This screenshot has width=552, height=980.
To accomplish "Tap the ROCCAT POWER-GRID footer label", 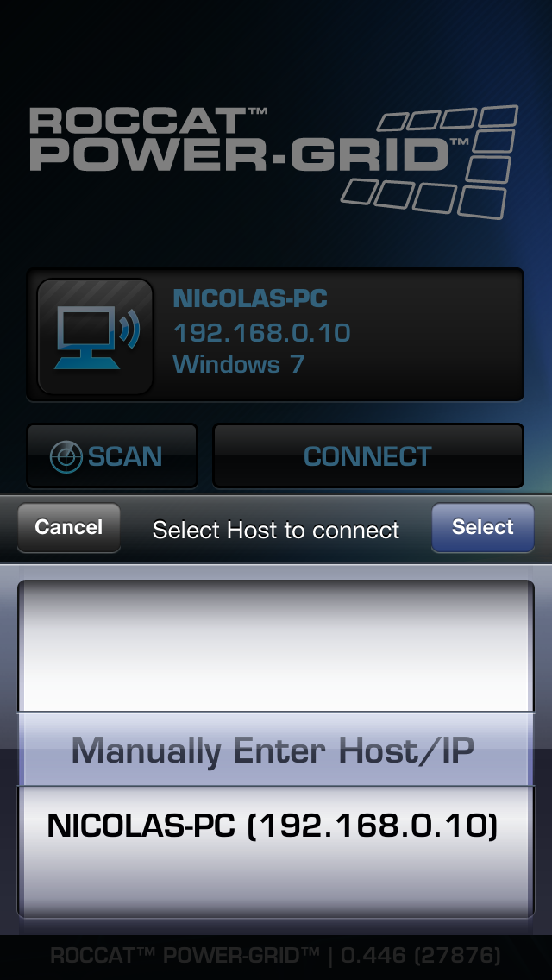I will 185,955.
